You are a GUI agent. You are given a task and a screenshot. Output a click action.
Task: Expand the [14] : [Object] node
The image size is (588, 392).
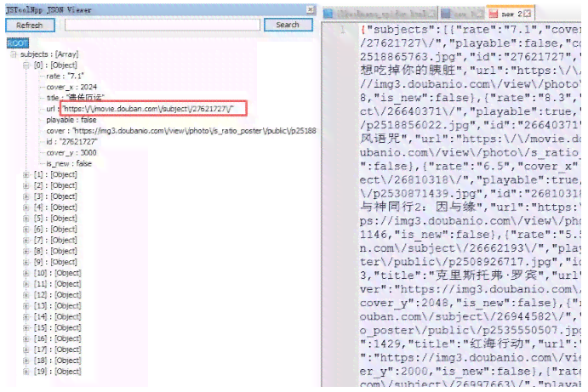(26, 317)
